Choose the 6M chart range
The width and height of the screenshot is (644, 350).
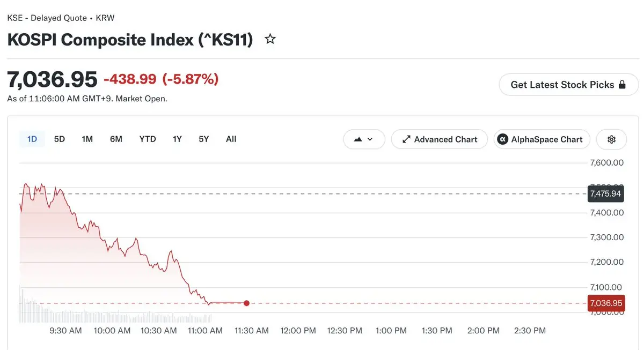tap(116, 139)
